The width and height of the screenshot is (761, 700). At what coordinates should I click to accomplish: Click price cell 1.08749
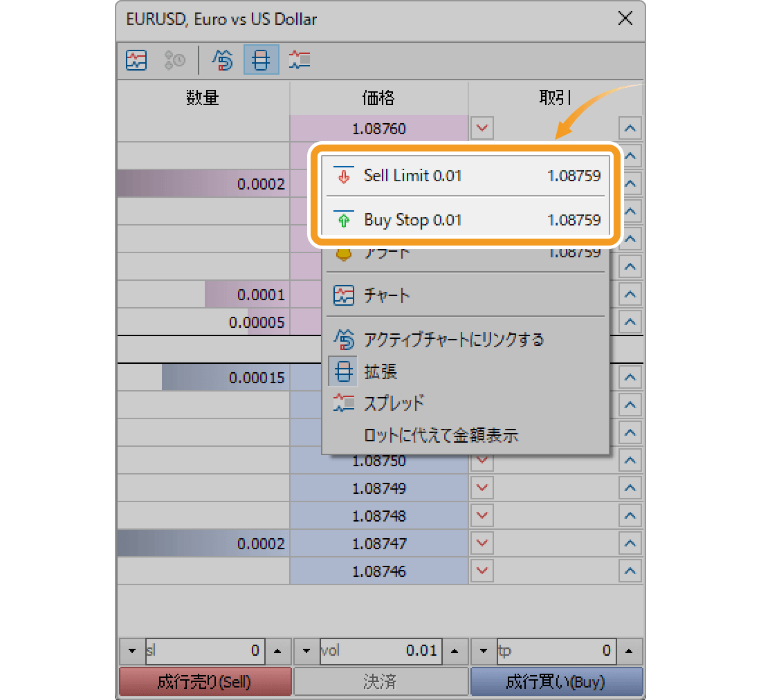coord(378,488)
